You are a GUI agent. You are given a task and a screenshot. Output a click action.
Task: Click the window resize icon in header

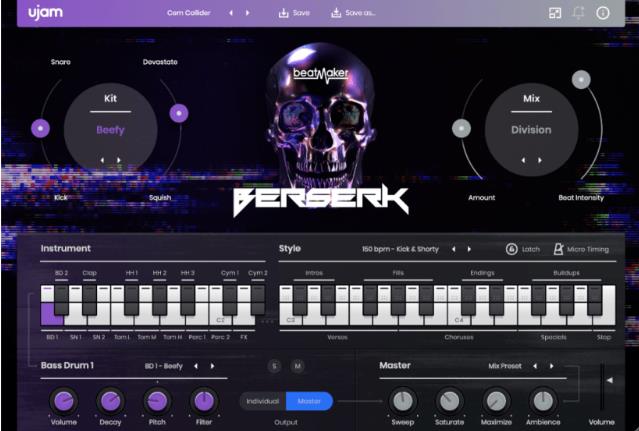pos(555,13)
